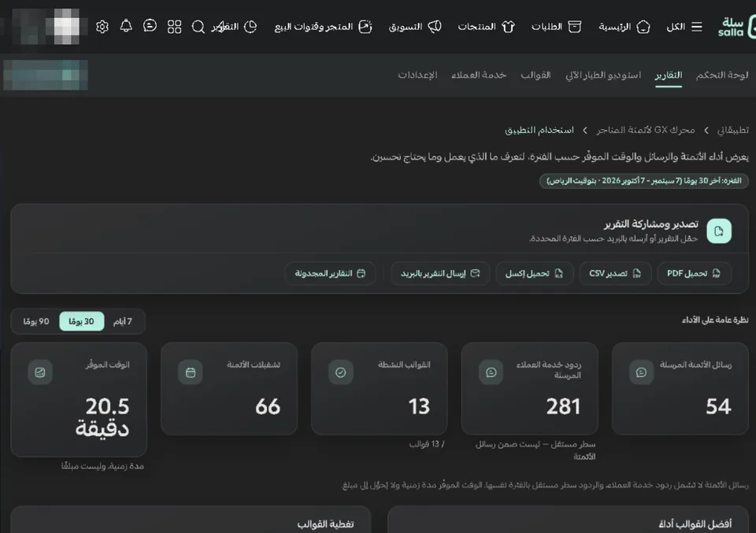Click the Salla logo

click(736, 27)
